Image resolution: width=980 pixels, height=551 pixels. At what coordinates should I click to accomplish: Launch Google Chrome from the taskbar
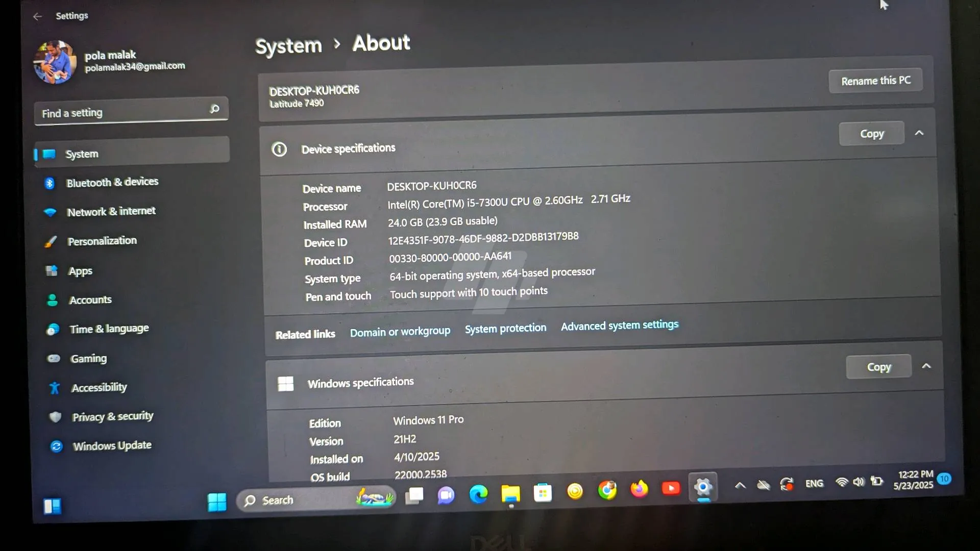pyautogui.click(x=607, y=490)
